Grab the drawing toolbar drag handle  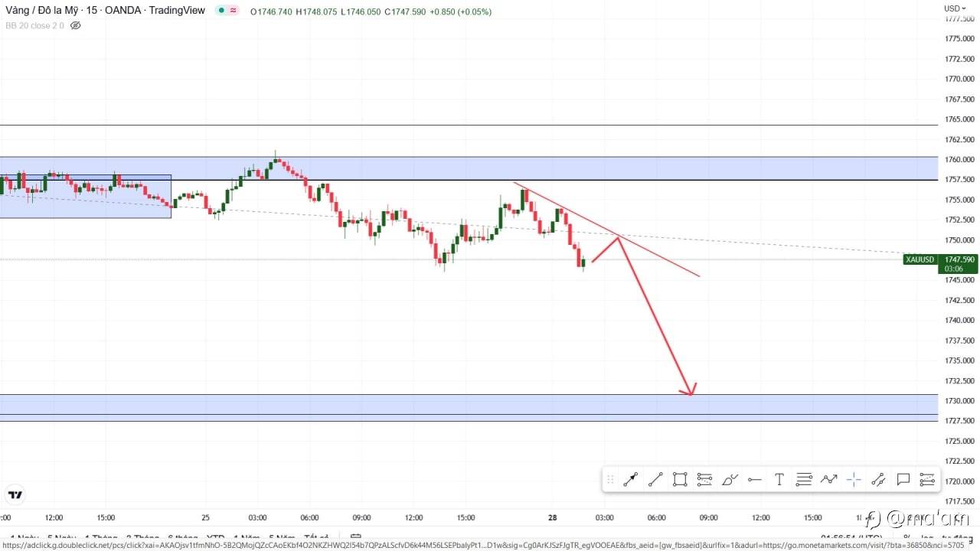610,480
